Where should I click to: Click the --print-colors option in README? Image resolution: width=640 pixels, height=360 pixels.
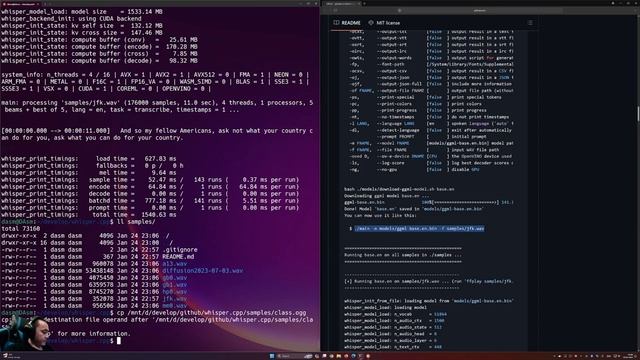pyautogui.click(x=394, y=104)
